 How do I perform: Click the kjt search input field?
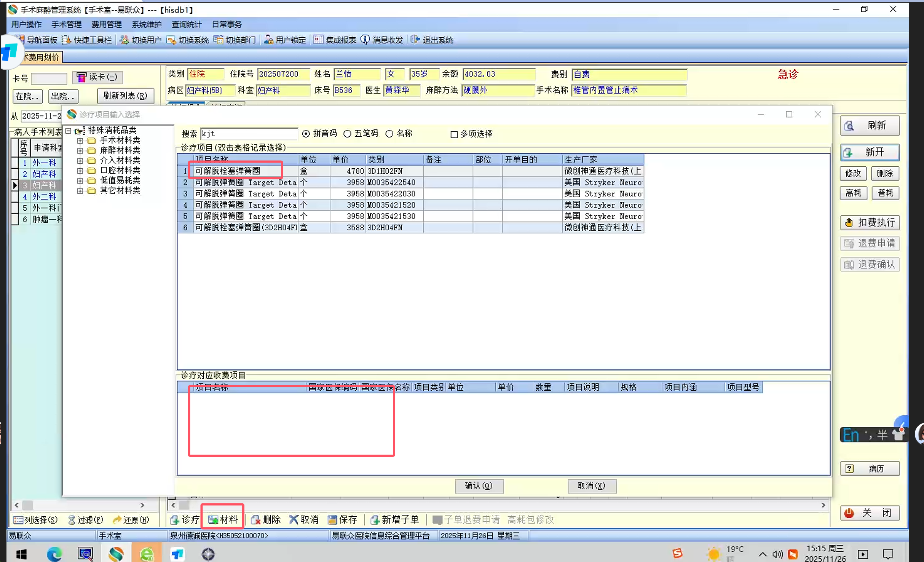(x=248, y=134)
